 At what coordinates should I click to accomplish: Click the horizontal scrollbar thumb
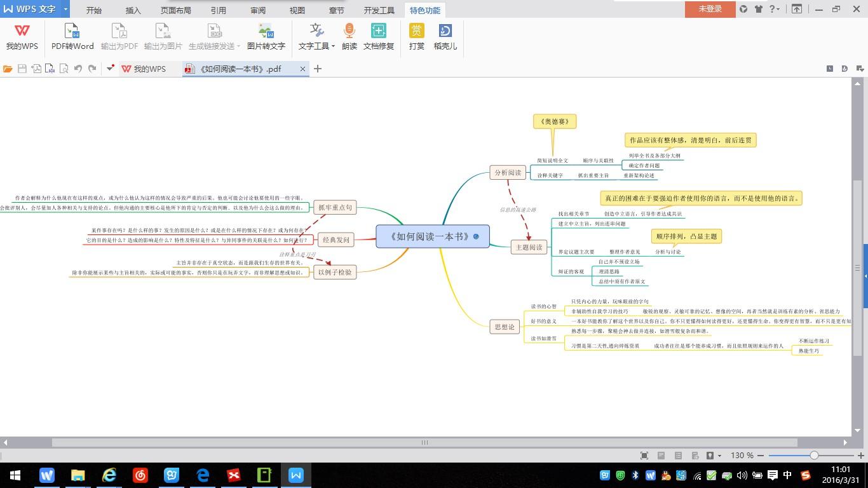[x=424, y=442]
